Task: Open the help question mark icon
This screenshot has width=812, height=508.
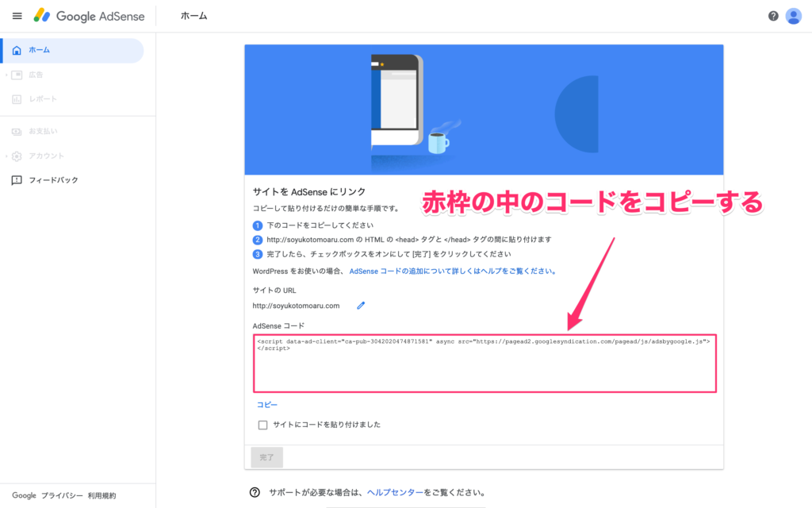Action: pyautogui.click(x=773, y=16)
